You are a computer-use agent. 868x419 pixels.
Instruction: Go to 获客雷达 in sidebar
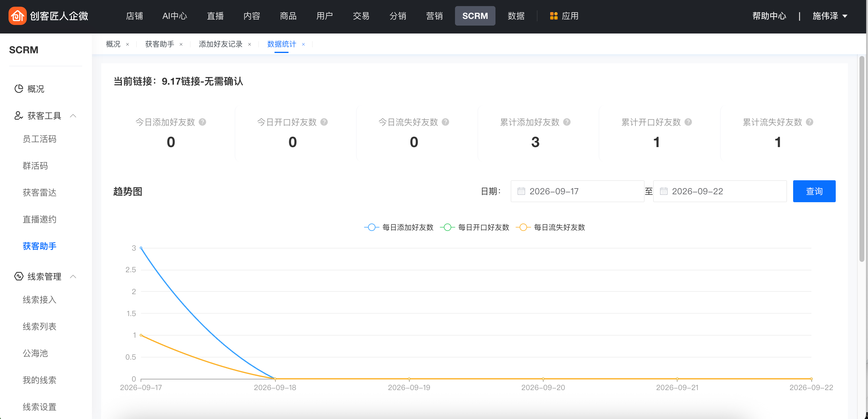(40, 192)
